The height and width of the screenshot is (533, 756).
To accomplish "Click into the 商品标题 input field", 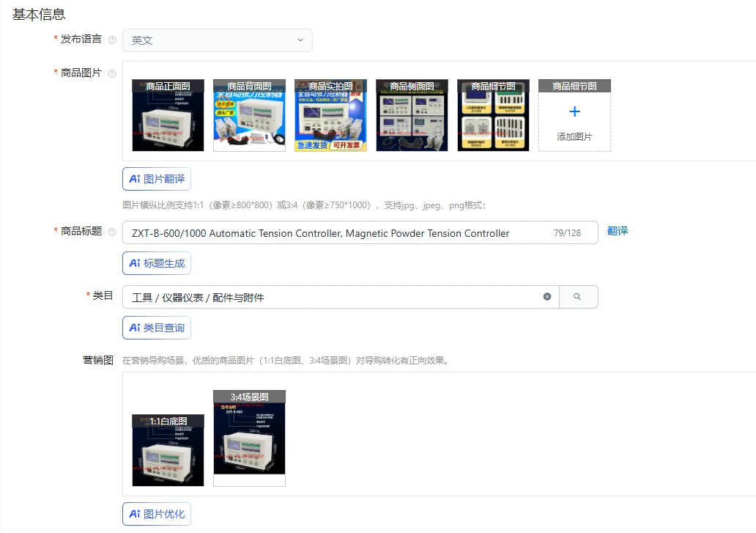I will tap(360, 232).
